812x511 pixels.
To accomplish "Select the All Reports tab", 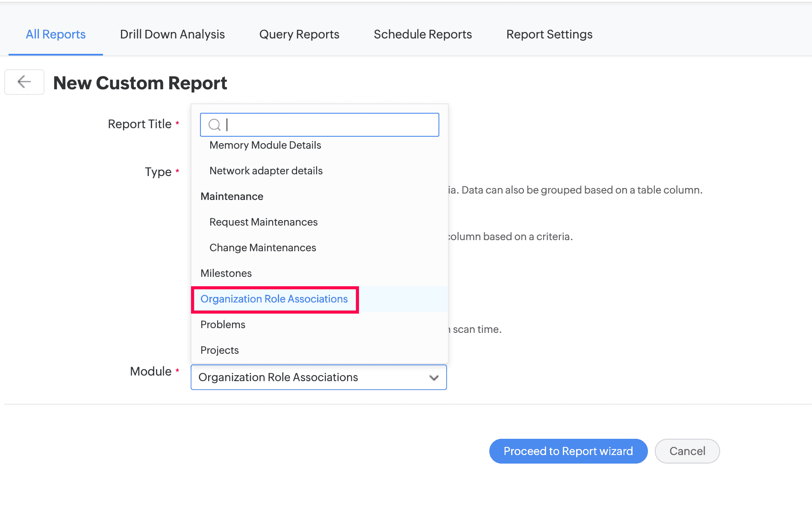I will tap(55, 34).
